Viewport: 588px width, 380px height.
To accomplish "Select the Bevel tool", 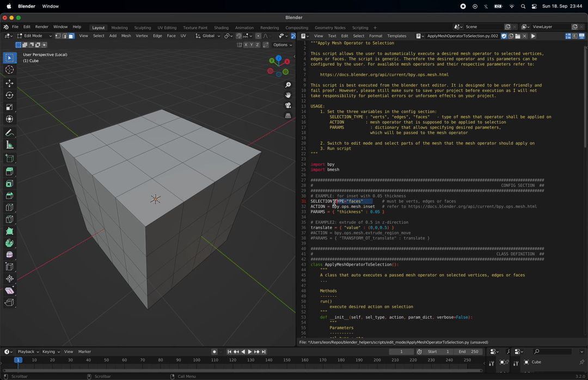I will pos(9,195).
